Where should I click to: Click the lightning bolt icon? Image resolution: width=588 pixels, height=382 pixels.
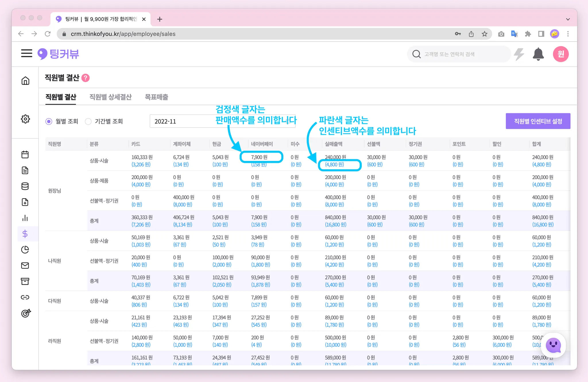coord(519,54)
